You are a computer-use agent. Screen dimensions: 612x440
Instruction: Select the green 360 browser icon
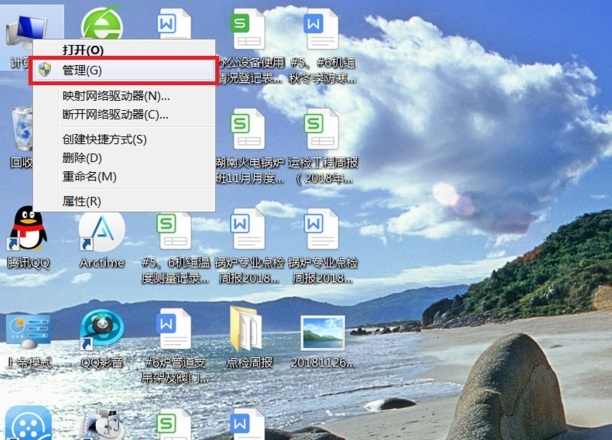coord(102,23)
